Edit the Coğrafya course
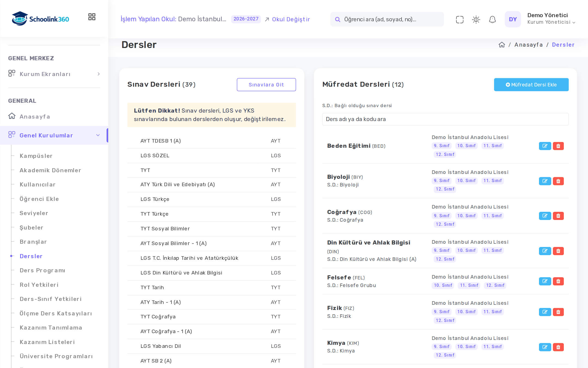The height and width of the screenshot is (368, 588). (x=545, y=216)
